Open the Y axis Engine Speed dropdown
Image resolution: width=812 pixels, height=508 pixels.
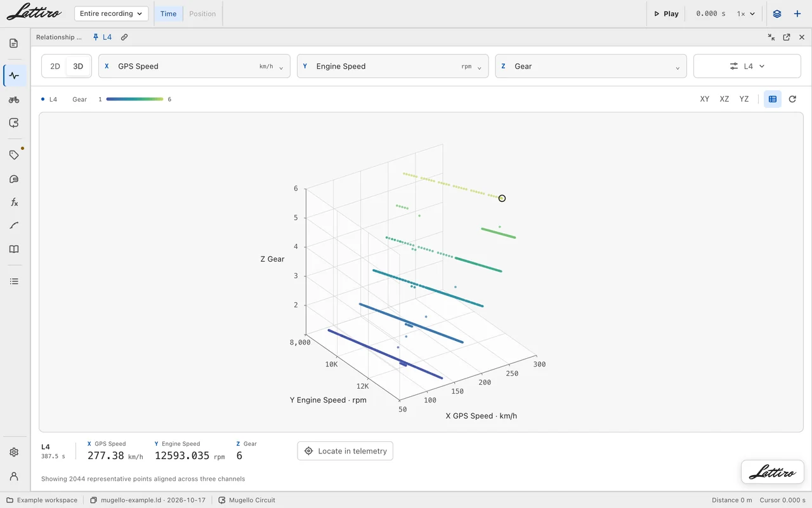393,66
